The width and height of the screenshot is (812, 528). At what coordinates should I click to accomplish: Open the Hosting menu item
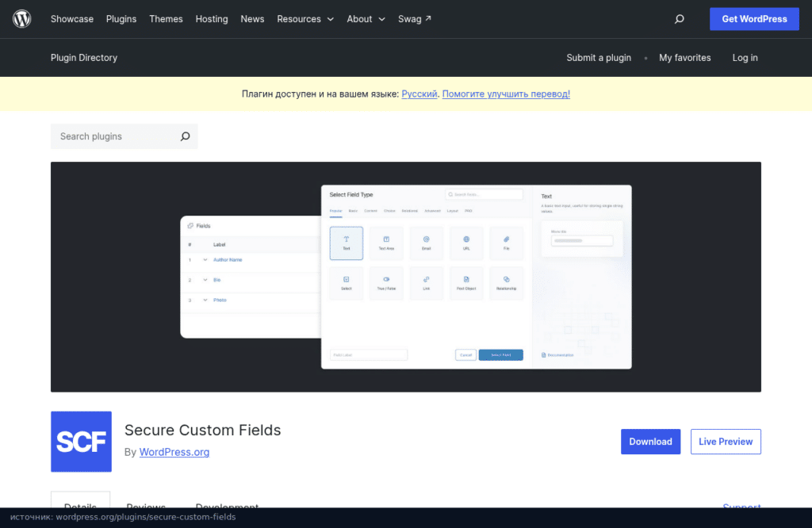pos(211,19)
